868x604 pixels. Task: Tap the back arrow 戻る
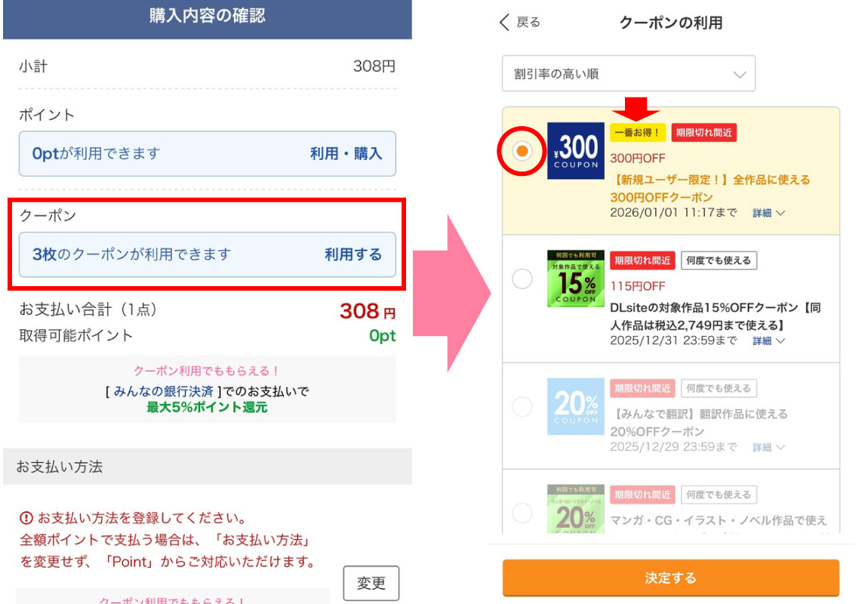point(520,23)
